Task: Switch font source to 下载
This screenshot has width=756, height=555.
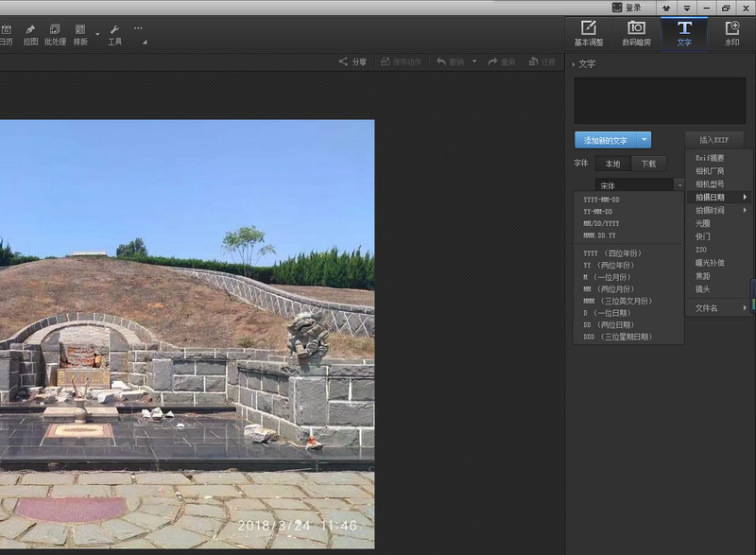Action: tap(648, 164)
